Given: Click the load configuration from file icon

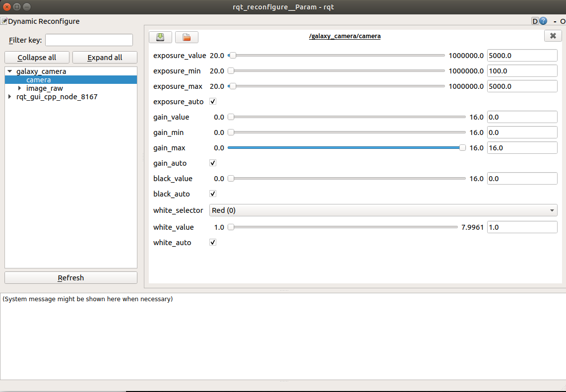Looking at the screenshot, I should click(x=187, y=37).
